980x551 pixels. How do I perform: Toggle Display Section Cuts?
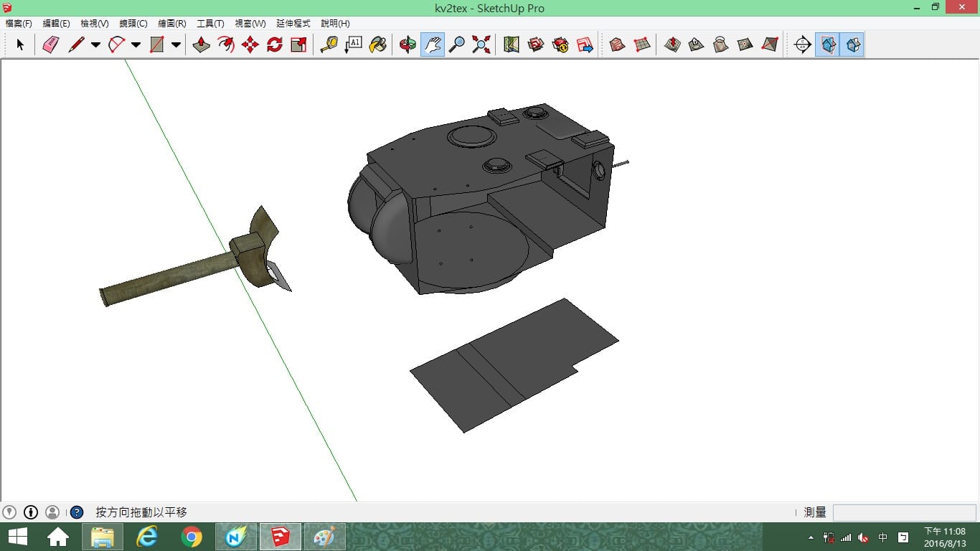click(852, 44)
